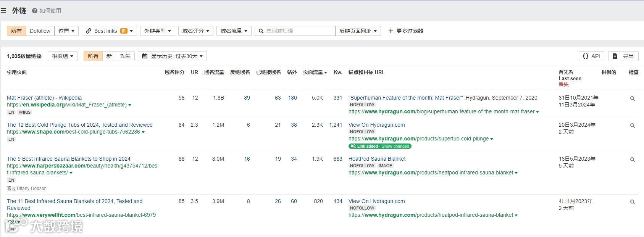
Task: Select the 所有 link type filter
Action: coord(16,31)
